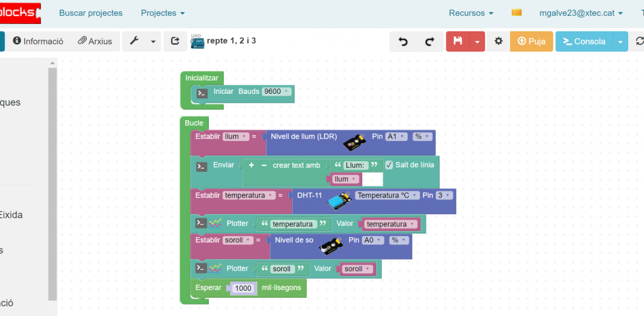
Task: Click the Puja upload button
Action: 531,42
